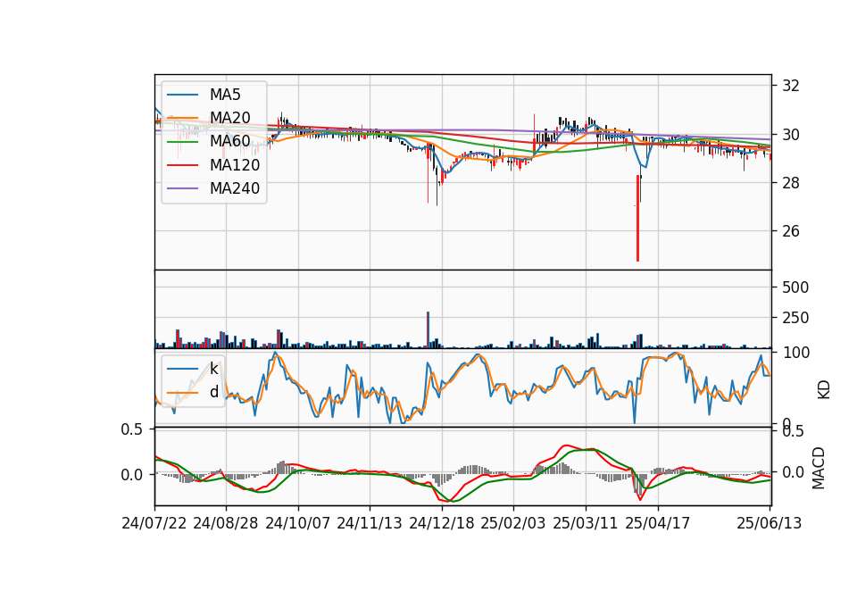Click the 24/10/07 date axis label
Viewport: 857px width, 616px height.
tap(298, 523)
